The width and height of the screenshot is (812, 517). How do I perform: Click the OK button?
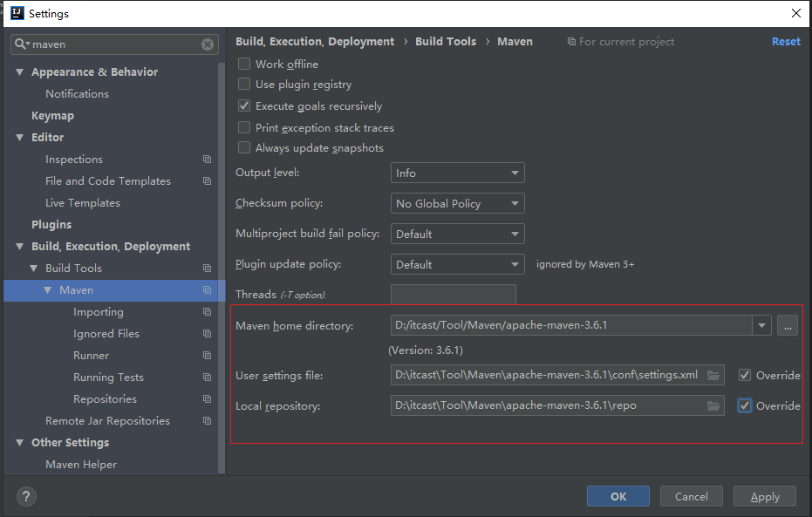618,496
